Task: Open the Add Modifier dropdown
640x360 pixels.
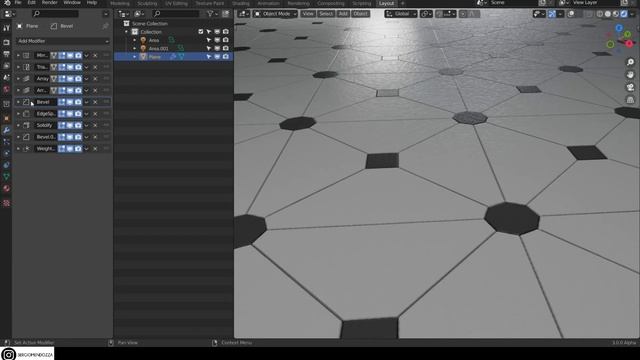Action: (x=63, y=41)
